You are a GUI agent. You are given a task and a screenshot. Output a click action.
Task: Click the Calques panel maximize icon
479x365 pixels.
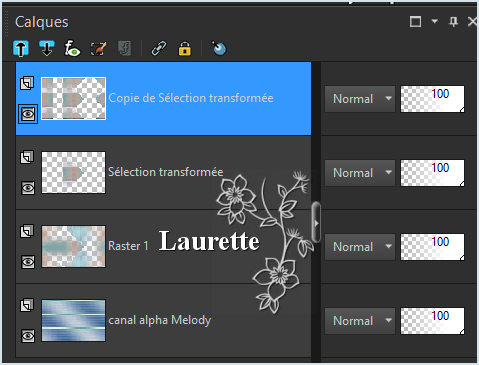coord(415,22)
